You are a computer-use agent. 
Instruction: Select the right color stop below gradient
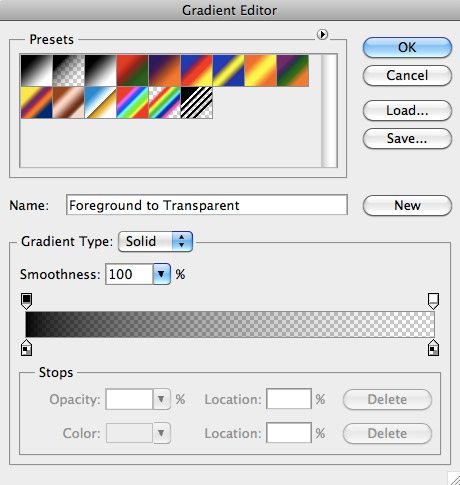tap(433, 348)
